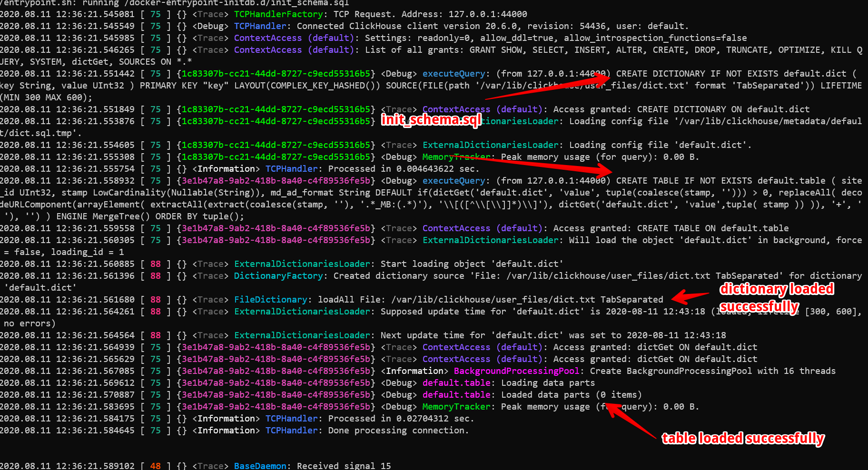868x470 pixels.
Task: Select the DictionaryFactory log component name
Action: (278, 275)
